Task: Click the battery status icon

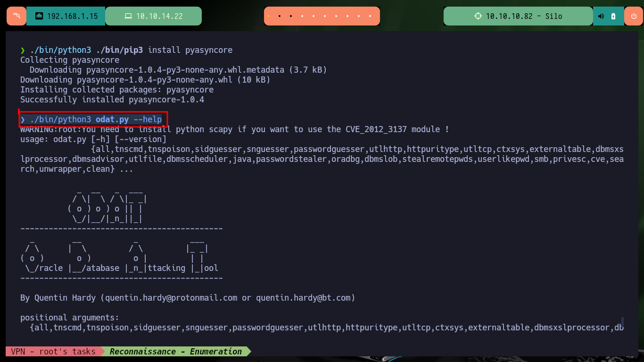Action: [613, 16]
